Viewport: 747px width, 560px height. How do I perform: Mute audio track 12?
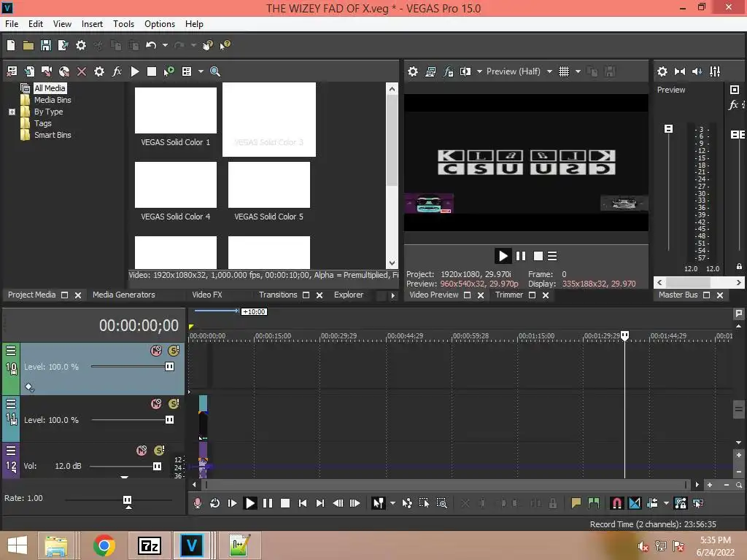[x=142, y=451]
